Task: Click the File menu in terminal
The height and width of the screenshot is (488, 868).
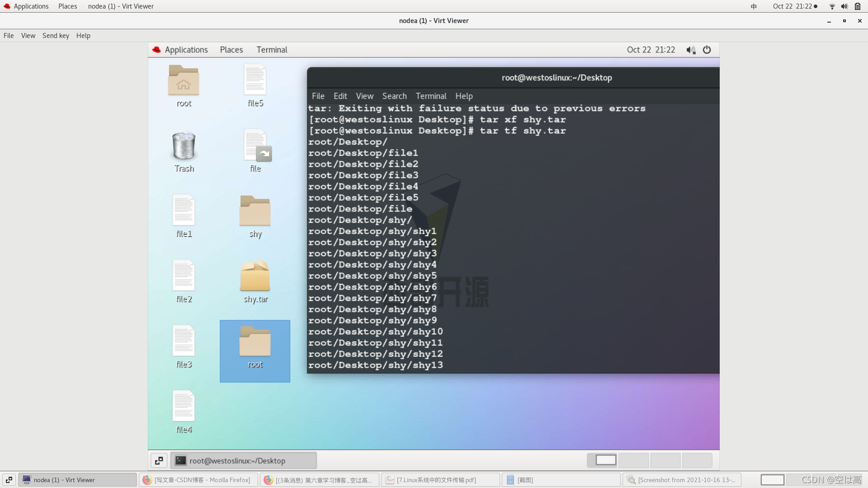Action: tap(318, 96)
